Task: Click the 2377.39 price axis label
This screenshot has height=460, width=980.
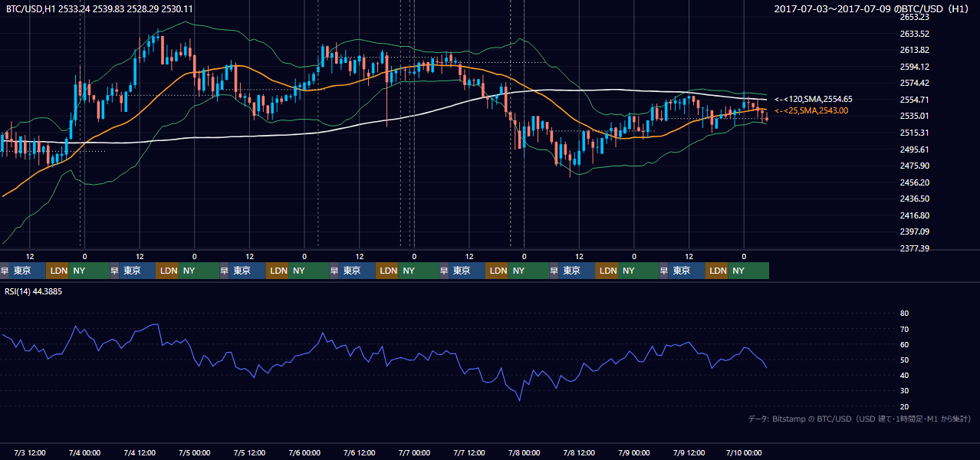Action: click(914, 248)
